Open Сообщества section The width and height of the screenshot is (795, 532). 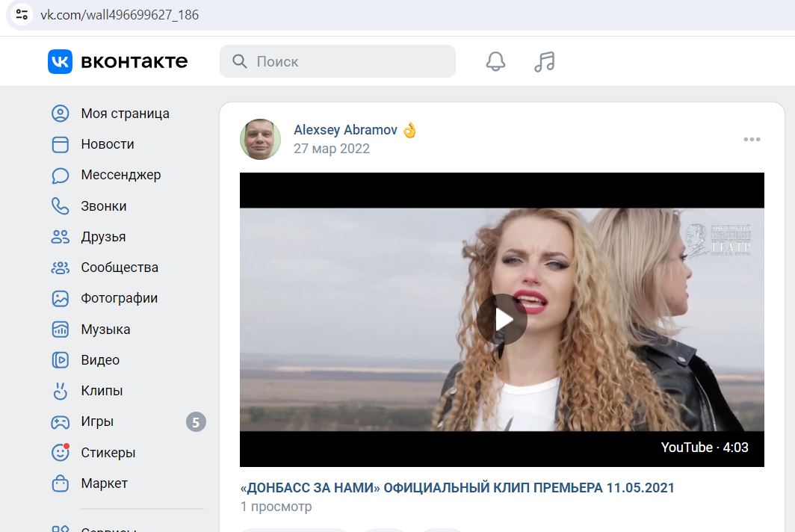coord(120,267)
